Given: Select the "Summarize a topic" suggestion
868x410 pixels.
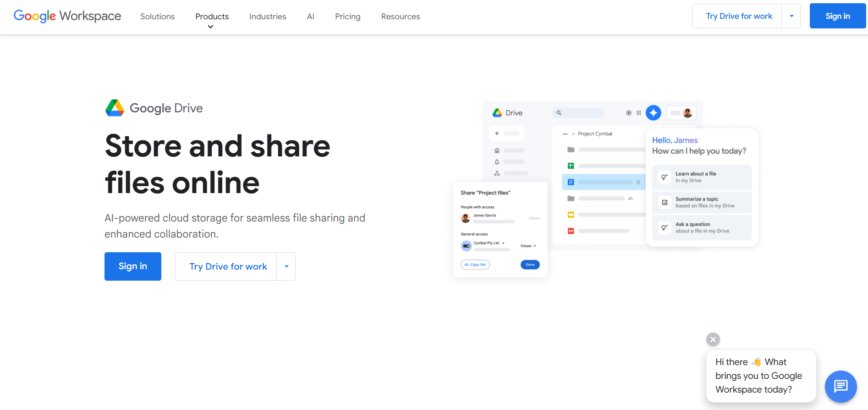Looking at the screenshot, I should click(702, 202).
